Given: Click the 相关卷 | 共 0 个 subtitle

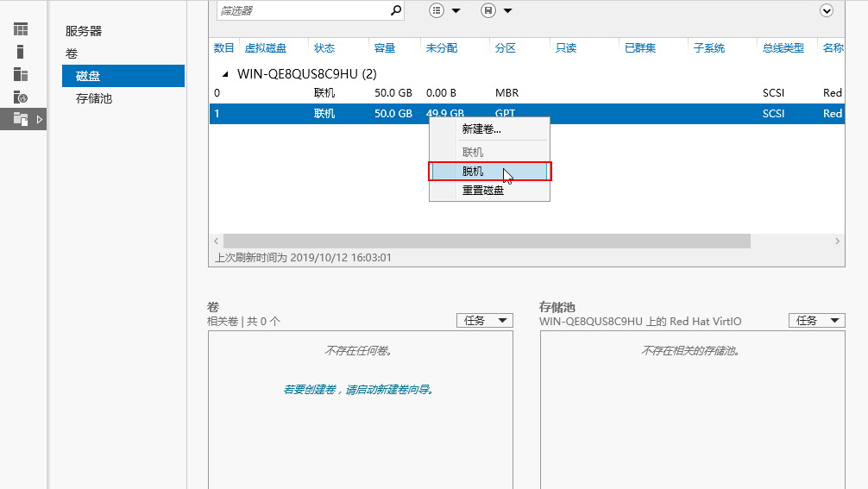Looking at the screenshot, I should pos(243,322).
